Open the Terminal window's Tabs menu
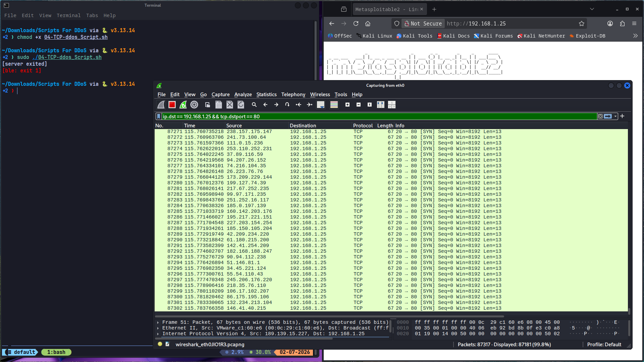Viewport: 644px width, 362px height. (92, 15)
